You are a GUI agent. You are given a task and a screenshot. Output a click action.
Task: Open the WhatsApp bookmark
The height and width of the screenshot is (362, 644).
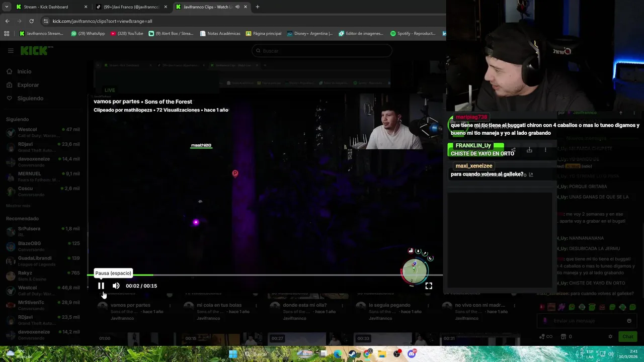tap(88, 34)
